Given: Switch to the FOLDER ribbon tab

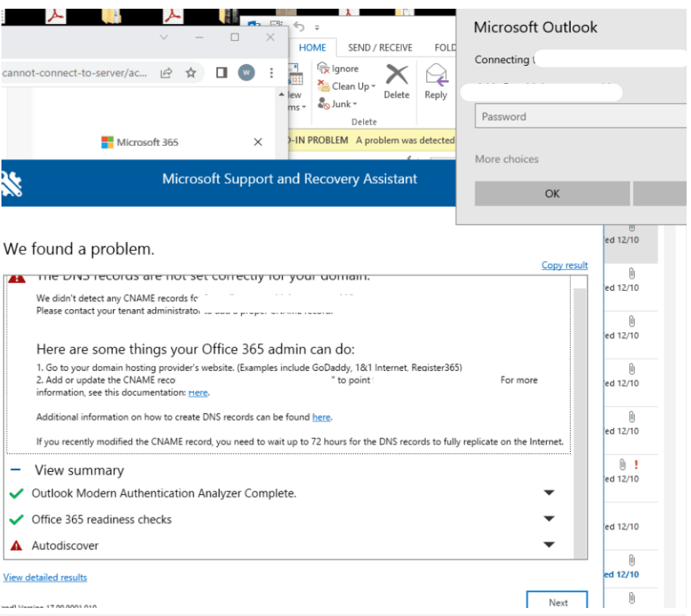Looking at the screenshot, I should (445, 47).
